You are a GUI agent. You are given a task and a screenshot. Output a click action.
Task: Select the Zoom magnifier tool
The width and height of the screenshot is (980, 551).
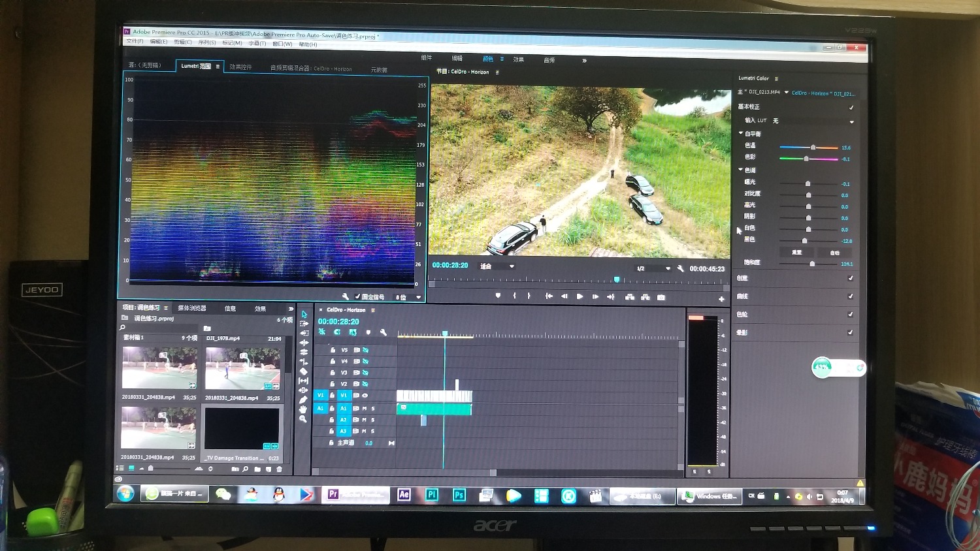303,419
